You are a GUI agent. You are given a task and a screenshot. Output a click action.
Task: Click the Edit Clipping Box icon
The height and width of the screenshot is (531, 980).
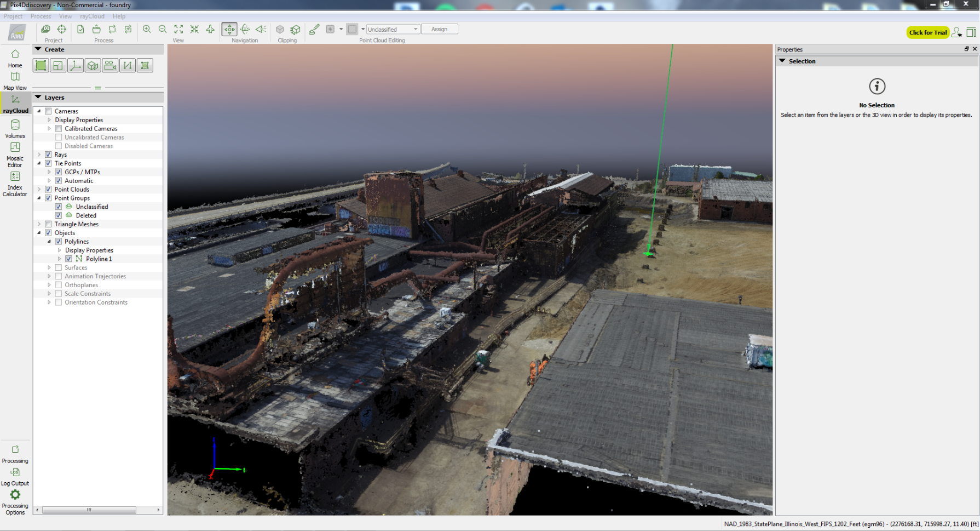[x=296, y=29]
